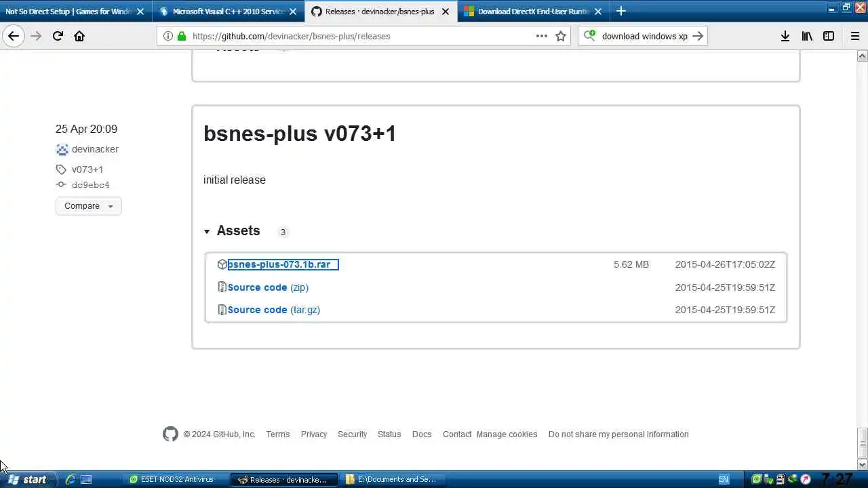Download Source code (tar.gz)

point(273,310)
